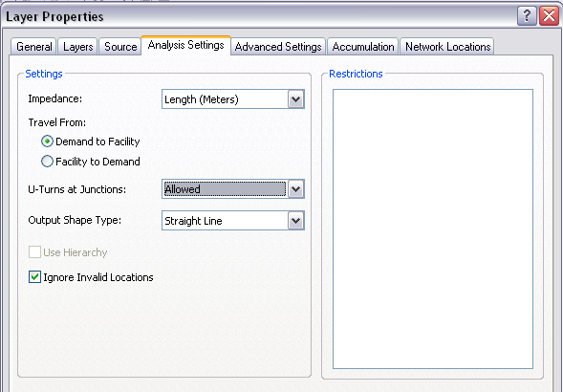Click the help question mark button
This screenshot has width=563, height=392.
[527, 16]
